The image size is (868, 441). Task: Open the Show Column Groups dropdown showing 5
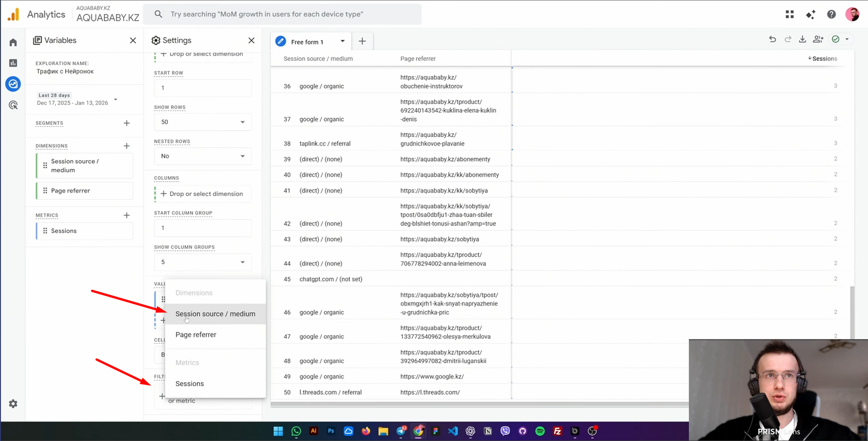[x=203, y=262]
